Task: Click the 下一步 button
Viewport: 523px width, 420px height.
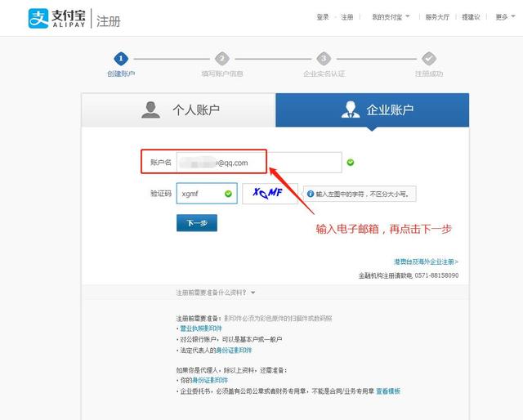Action: click(x=197, y=223)
